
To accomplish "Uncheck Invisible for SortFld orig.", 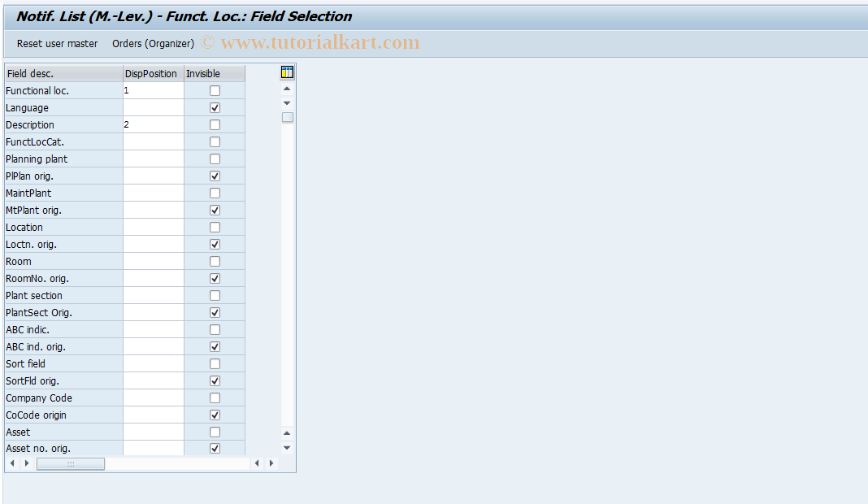I will [215, 381].
